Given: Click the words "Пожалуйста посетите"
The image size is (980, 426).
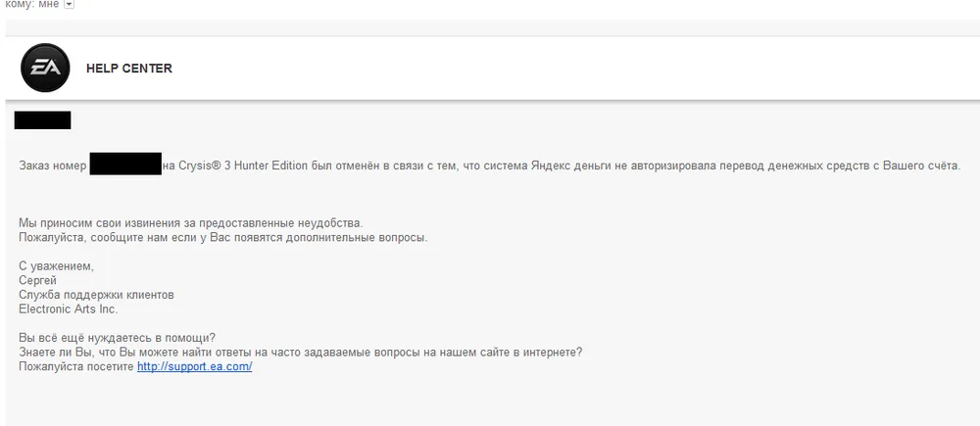Looking at the screenshot, I should [x=76, y=366].
